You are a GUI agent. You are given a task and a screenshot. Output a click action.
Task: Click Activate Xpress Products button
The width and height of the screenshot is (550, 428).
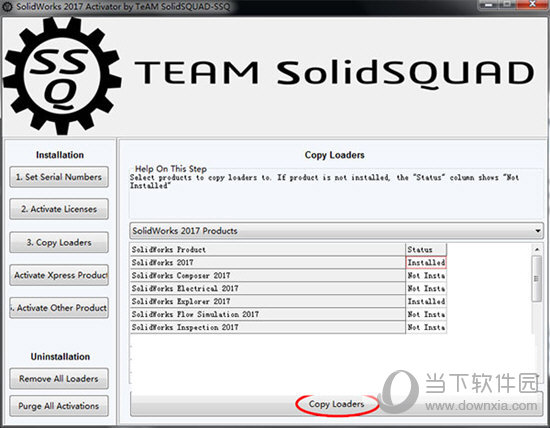click(59, 275)
